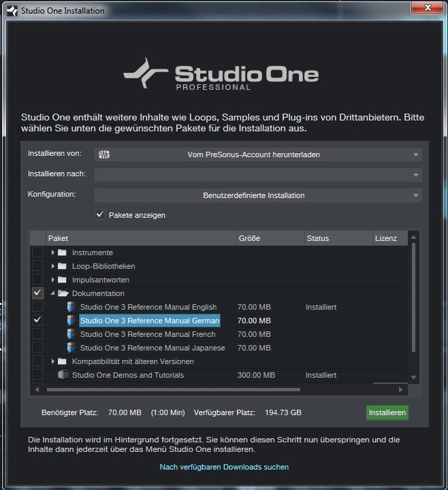Open the Installieren von dropdown
This screenshot has width=448, height=490.
tap(258, 154)
